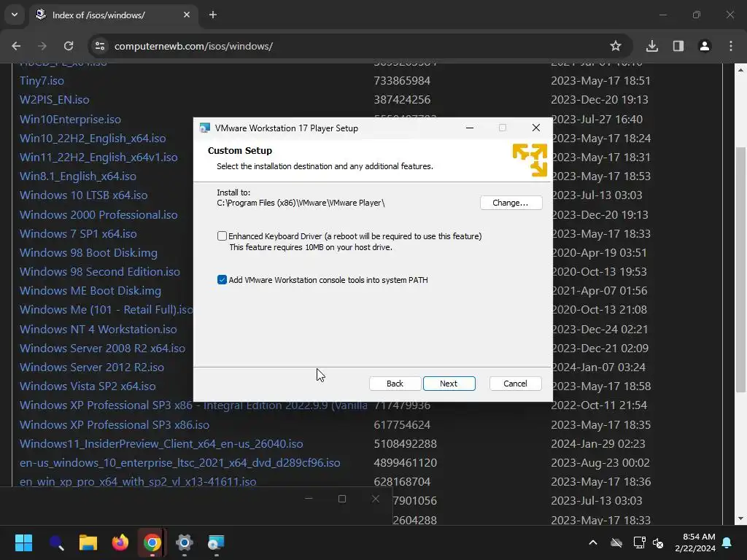Click the cloud sync tray icon
Image resolution: width=747 pixels, height=560 pixels.
(x=616, y=542)
